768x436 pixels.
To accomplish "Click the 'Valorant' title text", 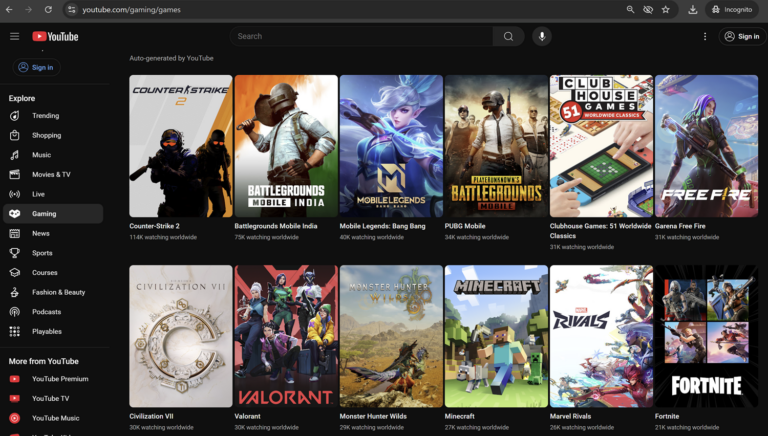I will click(x=247, y=416).
